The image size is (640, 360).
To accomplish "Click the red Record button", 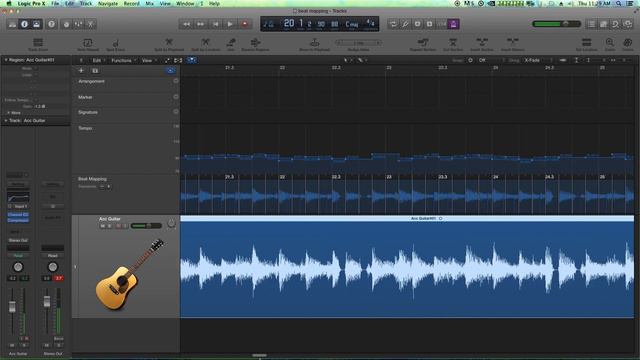I will point(245,24).
